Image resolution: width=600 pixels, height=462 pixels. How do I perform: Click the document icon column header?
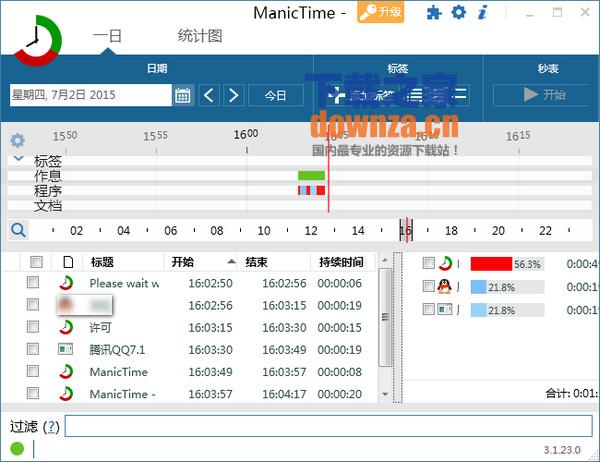[68, 262]
